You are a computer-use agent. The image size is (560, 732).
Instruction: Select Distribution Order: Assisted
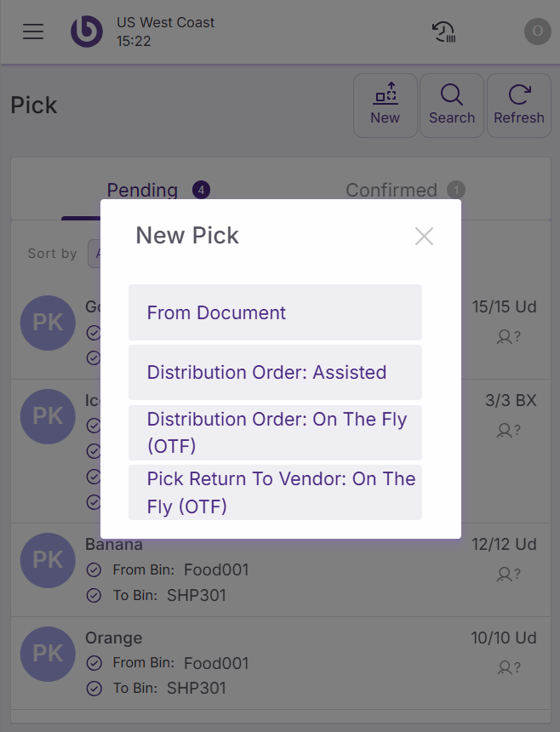(x=275, y=372)
